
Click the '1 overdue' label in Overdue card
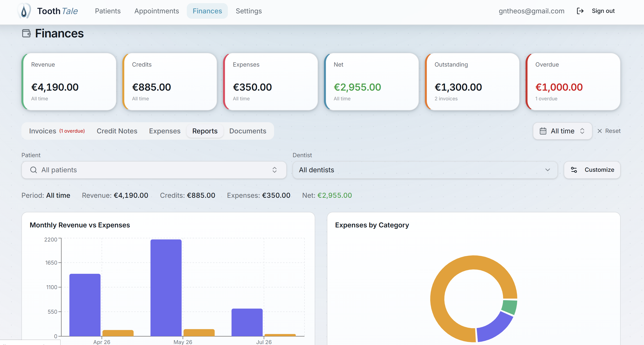546,99
